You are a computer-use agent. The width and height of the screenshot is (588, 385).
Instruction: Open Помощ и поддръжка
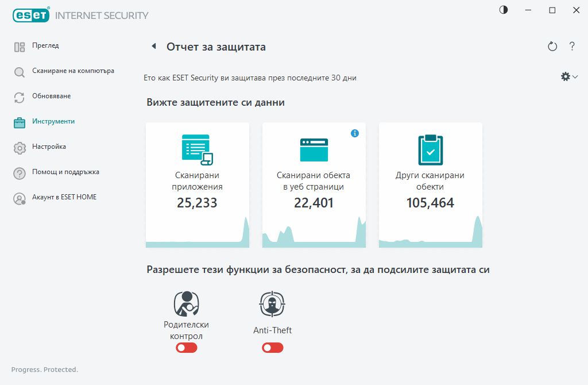pyautogui.click(x=65, y=172)
